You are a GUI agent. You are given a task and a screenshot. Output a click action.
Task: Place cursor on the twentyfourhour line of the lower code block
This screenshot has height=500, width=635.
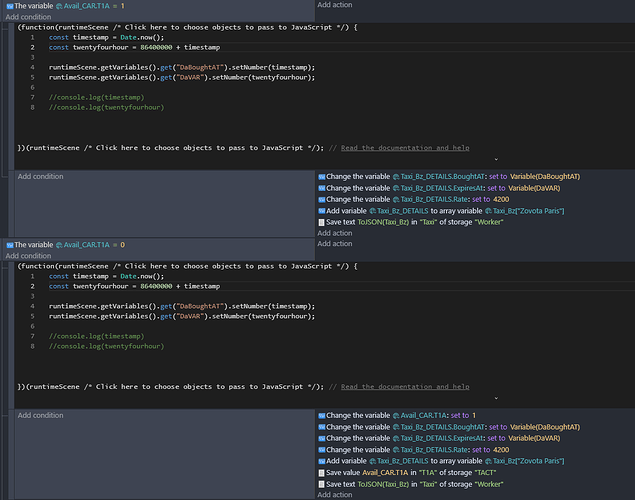(134, 286)
